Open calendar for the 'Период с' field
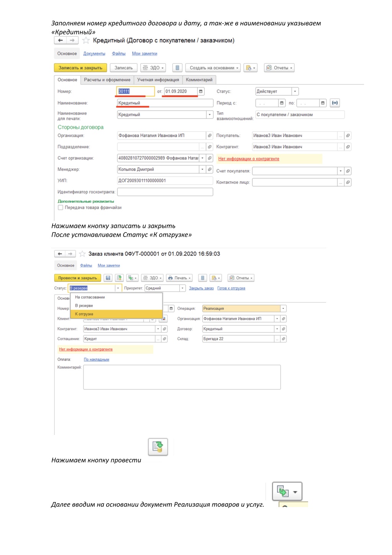The height and width of the screenshot is (555, 392). 282,103
